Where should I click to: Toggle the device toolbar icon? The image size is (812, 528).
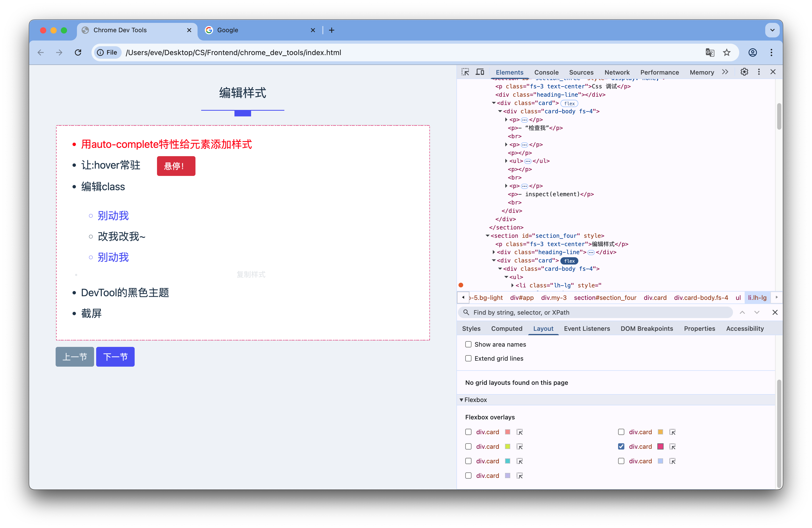point(480,72)
